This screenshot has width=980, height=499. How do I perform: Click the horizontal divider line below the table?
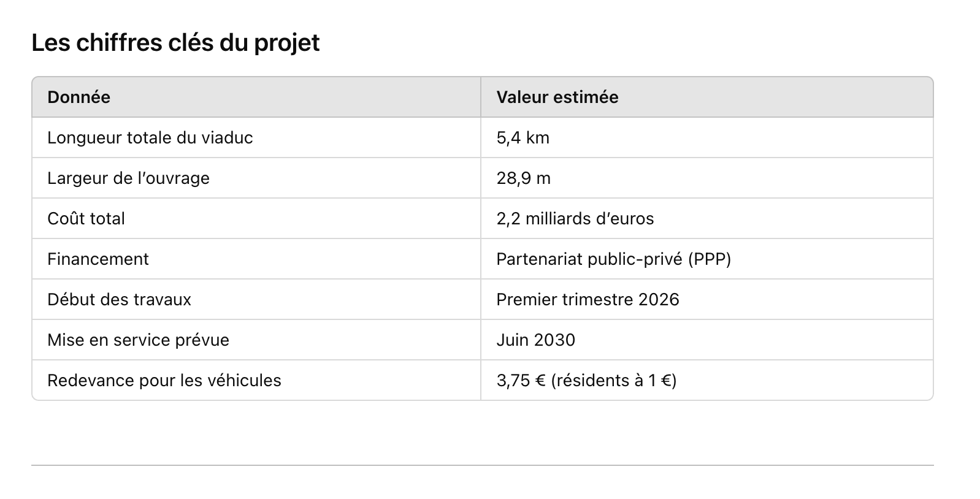click(482, 465)
